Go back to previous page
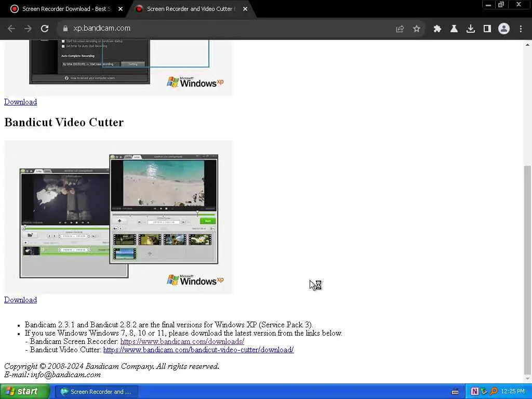Viewport: 532px width, 399px height. click(x=11, y=29)
